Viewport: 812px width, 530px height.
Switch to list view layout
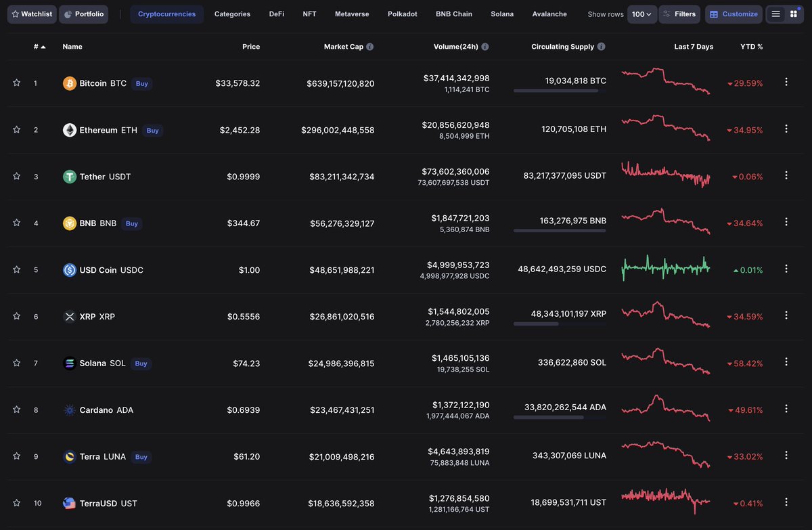click(x=775, y=14)
